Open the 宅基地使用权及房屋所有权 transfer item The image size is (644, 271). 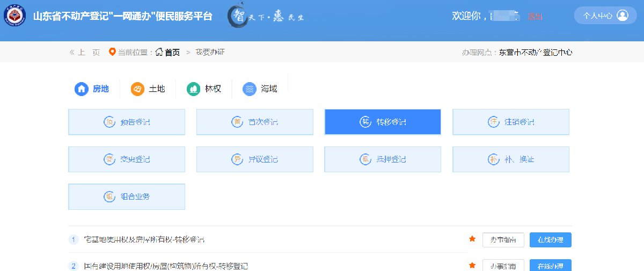click(144, 239)
